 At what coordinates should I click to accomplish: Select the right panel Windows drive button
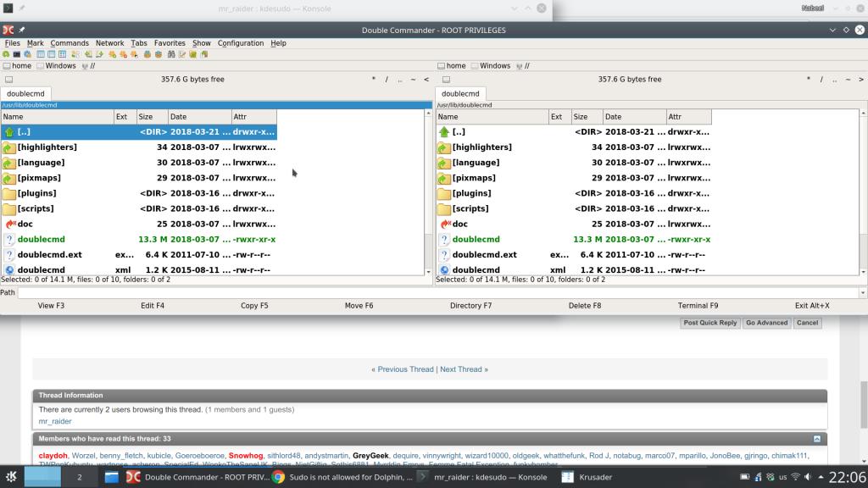pos(491,66)
